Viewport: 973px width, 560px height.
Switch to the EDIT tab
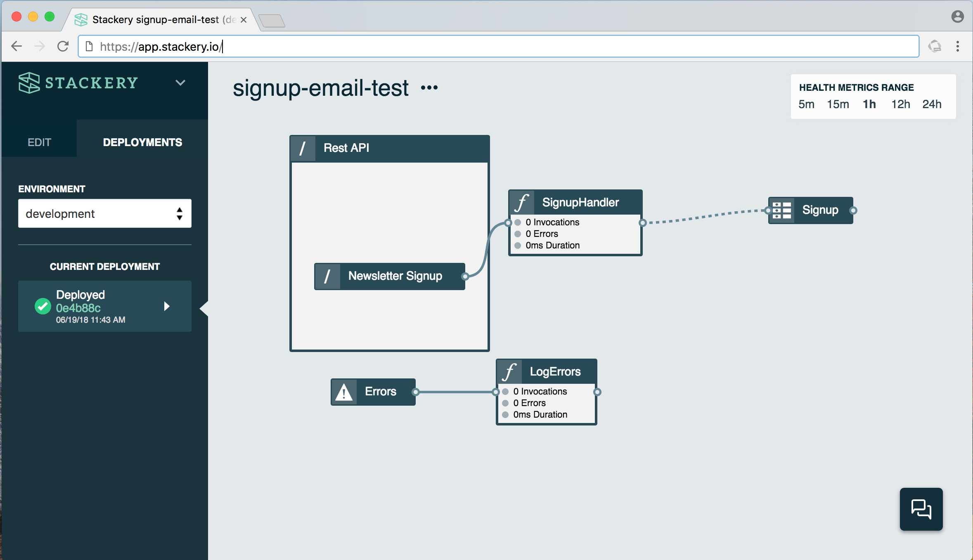point(39,142)
